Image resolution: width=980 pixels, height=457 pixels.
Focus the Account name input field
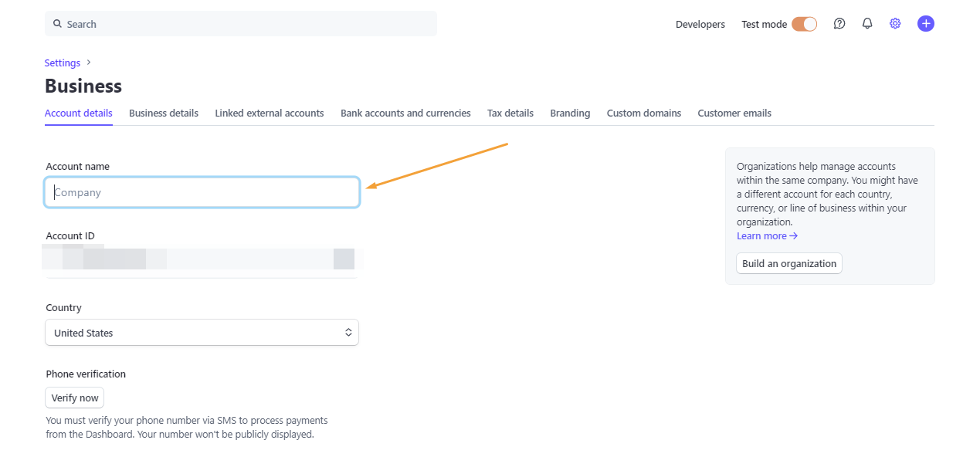202,192
